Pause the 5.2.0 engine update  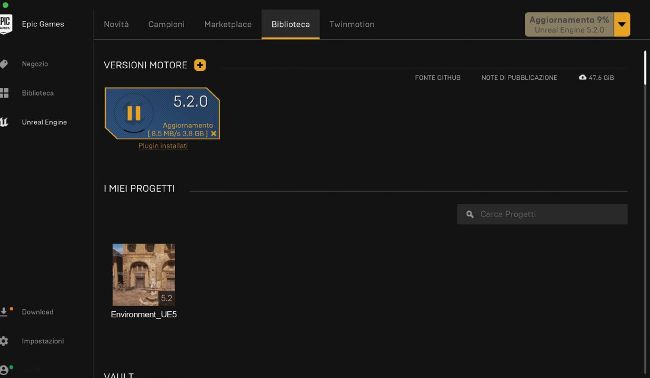133,113
